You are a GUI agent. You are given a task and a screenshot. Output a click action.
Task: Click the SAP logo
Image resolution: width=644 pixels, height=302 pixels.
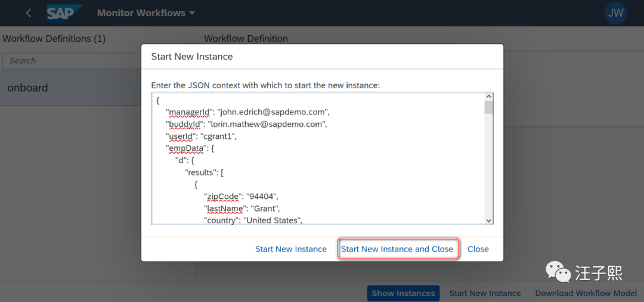click(64, 13)
